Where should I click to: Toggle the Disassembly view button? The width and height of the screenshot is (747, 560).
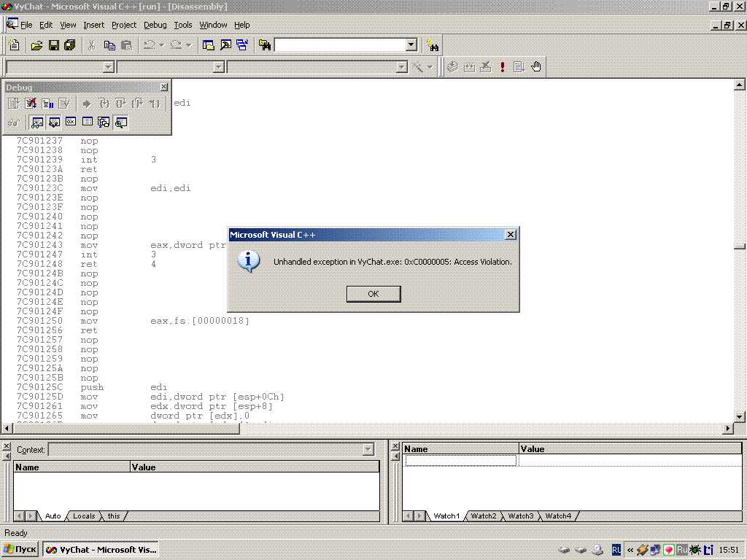click(x=121, y=122)
